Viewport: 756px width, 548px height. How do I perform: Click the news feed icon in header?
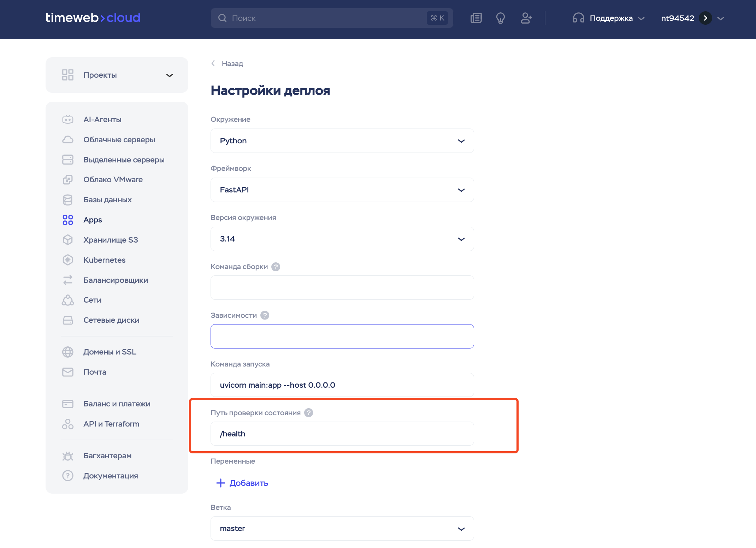pos(476,18)
